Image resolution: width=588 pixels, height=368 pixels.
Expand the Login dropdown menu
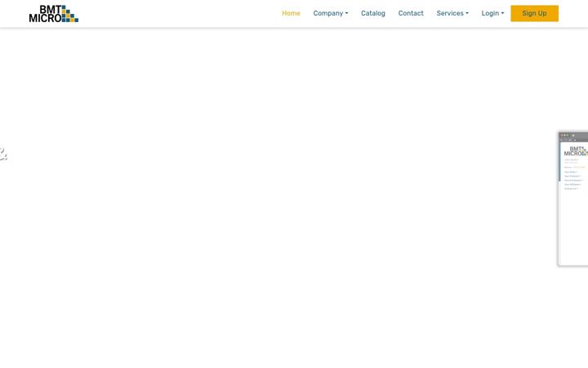pyautogui.click(x=492, y=13)
